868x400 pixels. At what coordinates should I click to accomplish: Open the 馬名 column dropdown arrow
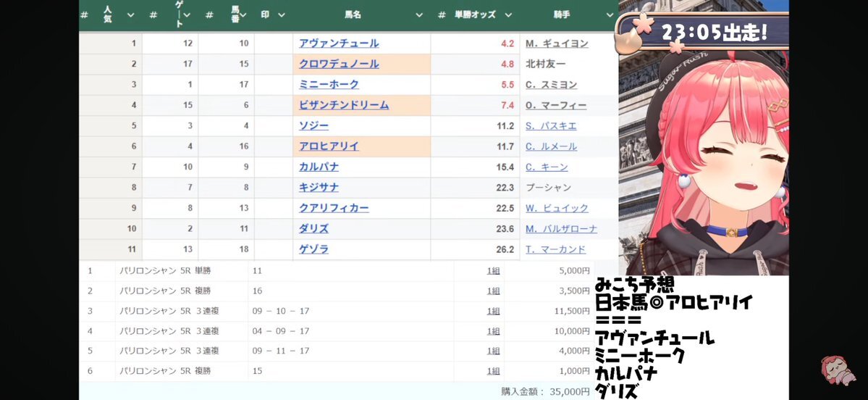(x=419, y=15)
